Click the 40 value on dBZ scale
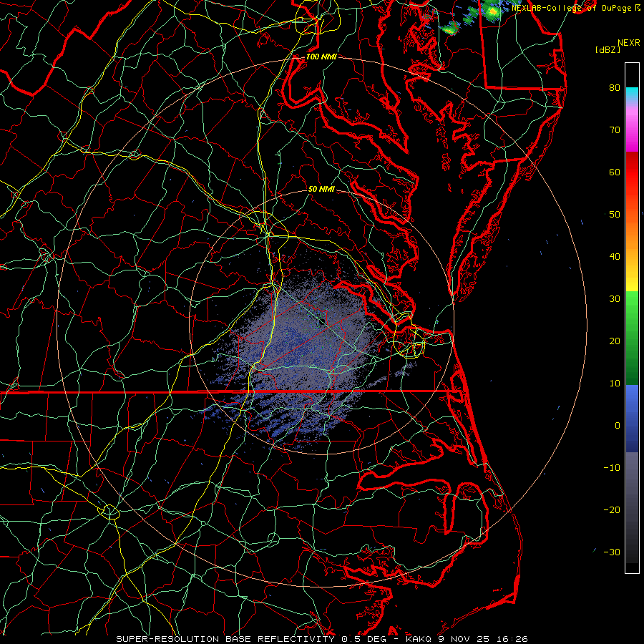Viewport: 644px width, 644px height. click(615, 257)
